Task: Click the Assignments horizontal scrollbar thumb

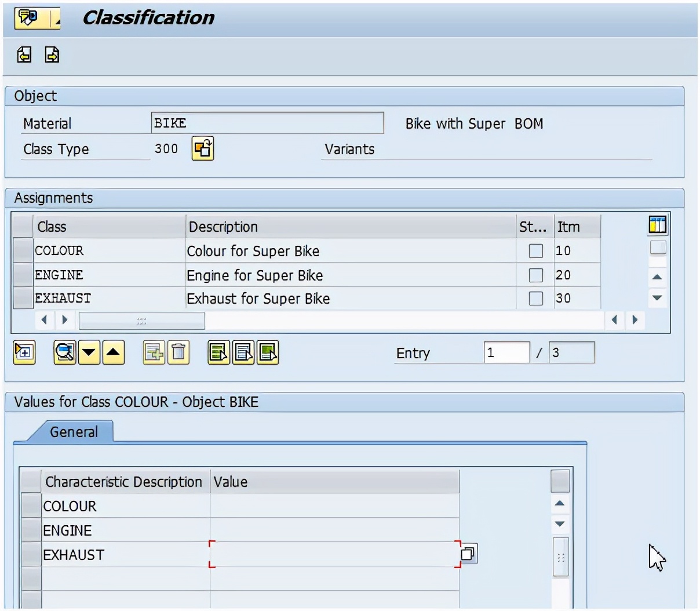Action: [141, 320]
